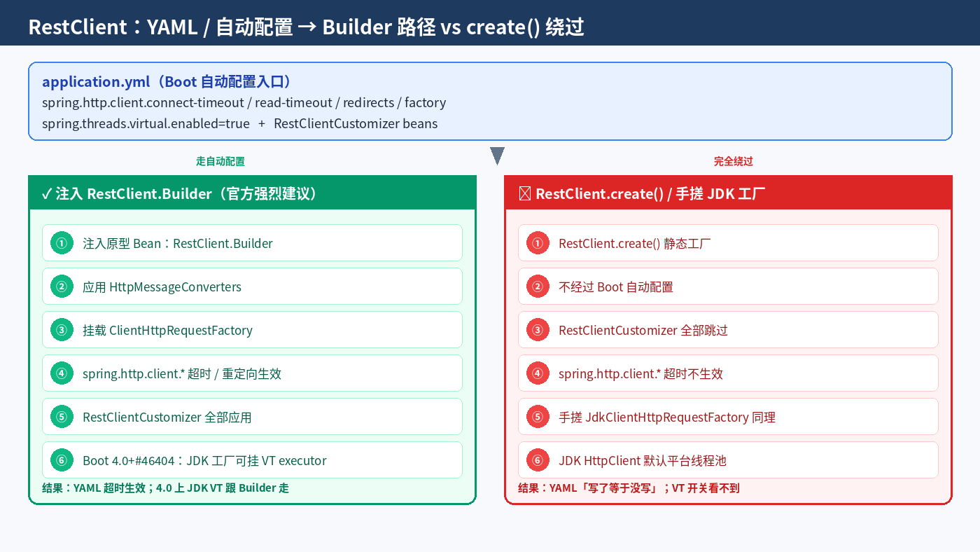Click the row '手搓 JdkClientHttpRequestFactory 同理'
Viewport: 980px width, 552px height.
(728, 417)
